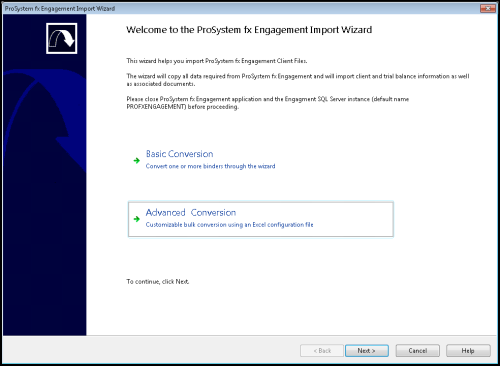Click the greyed-out Back button

point(322,351)
